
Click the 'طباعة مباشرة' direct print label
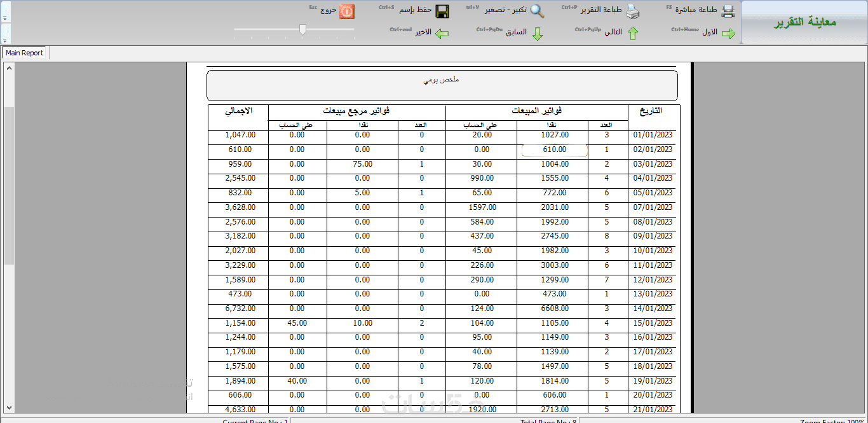pos(700,10)
